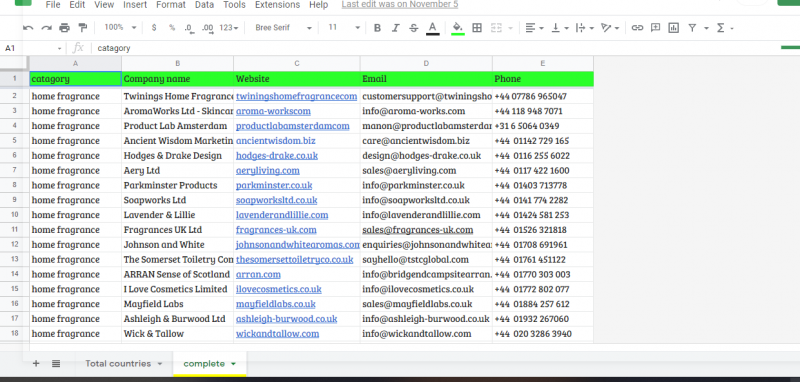Open the Tools menu
The height and width of the screenshot is (382, 800).
pos(235,5)
